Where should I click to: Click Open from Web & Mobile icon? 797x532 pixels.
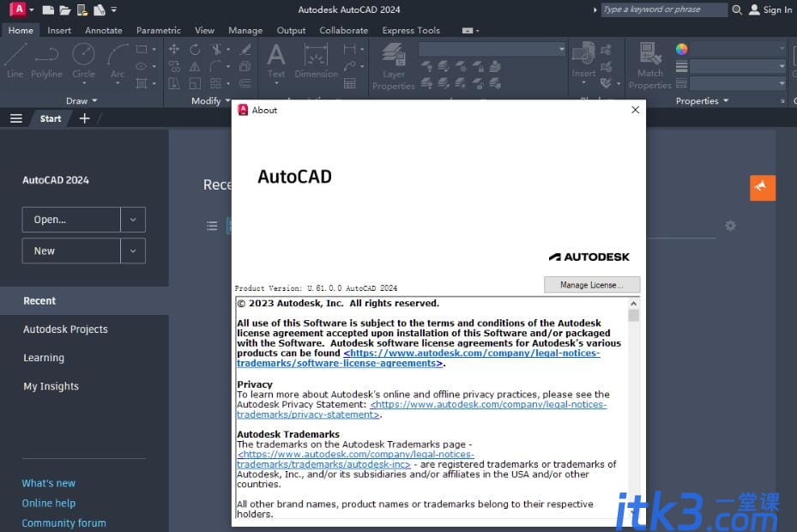tap(82, 9)
